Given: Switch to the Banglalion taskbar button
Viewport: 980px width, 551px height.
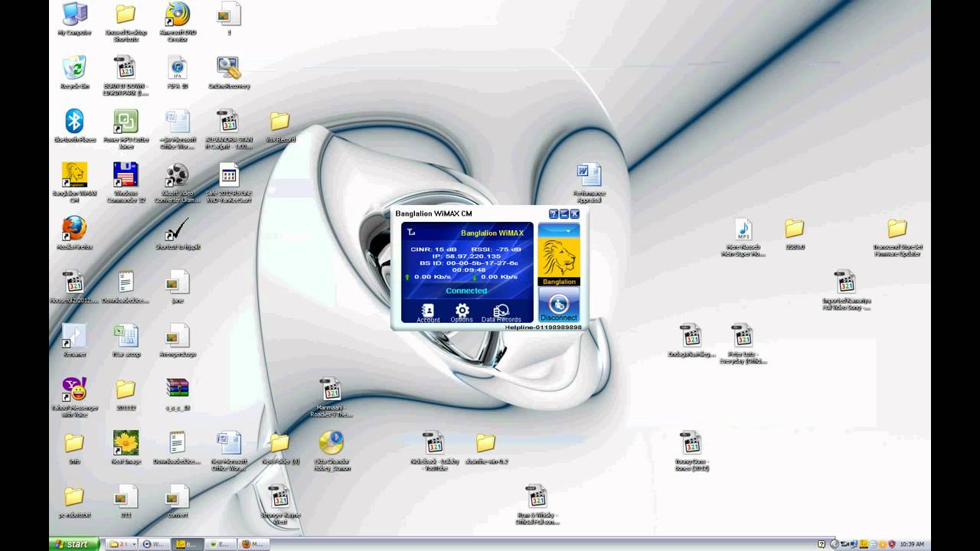Looking at the screenshot, I should click(187, 544).
